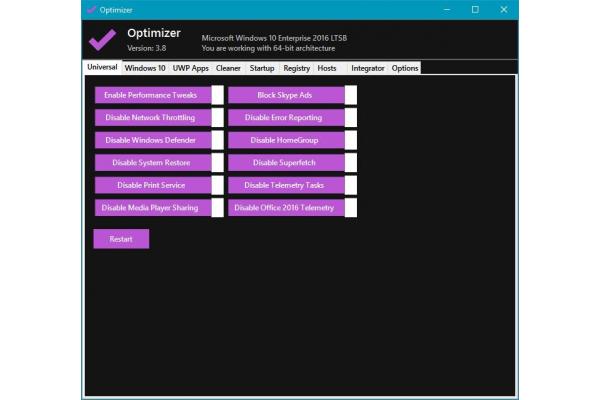600x400 pixels.
Task: Click the 64-bit architecture text line
Action: [x=268, y=48]
